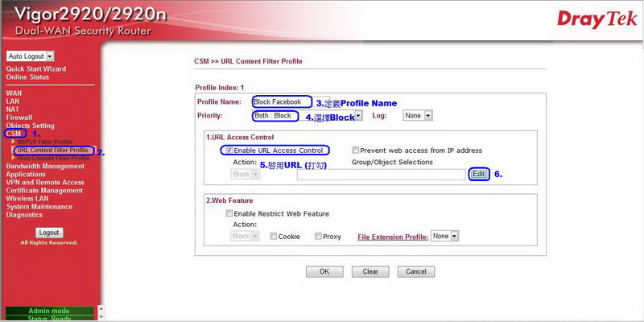The width and height of the screenshot is (644, 322).
Task: Open Certificate Management menu
Action: click(44, 191)
